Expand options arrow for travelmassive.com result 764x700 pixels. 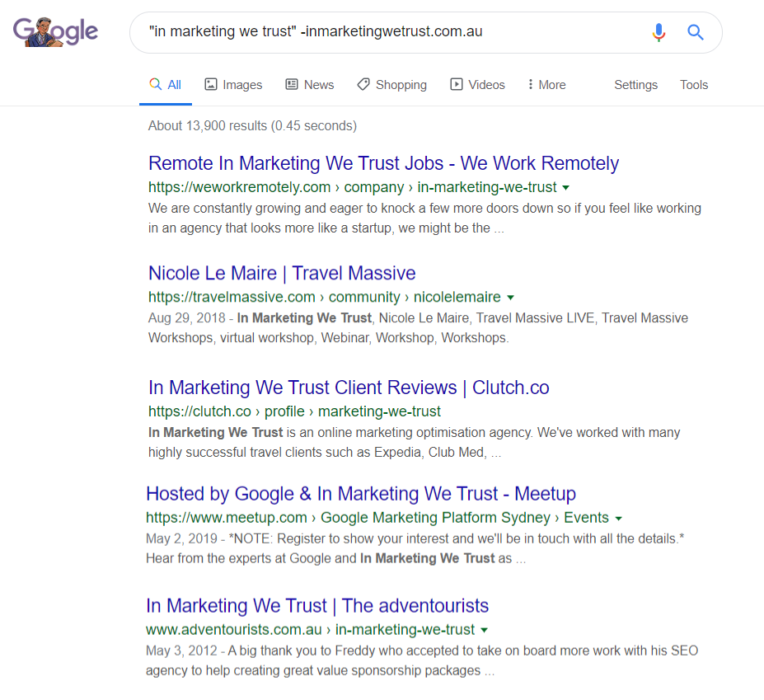(511, 298)
